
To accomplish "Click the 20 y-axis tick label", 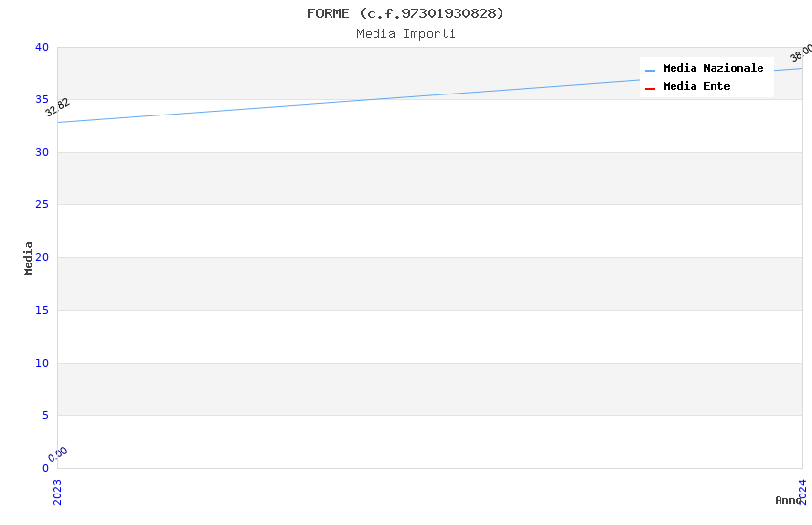I will [42, 258].
